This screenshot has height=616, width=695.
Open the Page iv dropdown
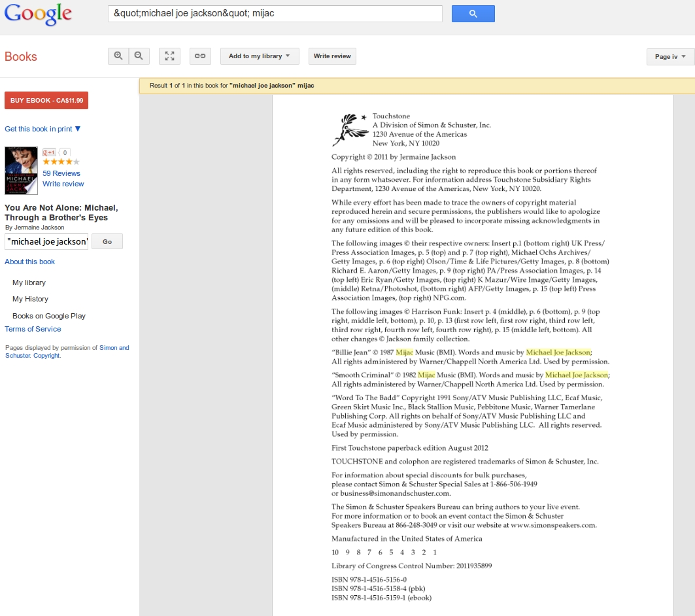670,56
